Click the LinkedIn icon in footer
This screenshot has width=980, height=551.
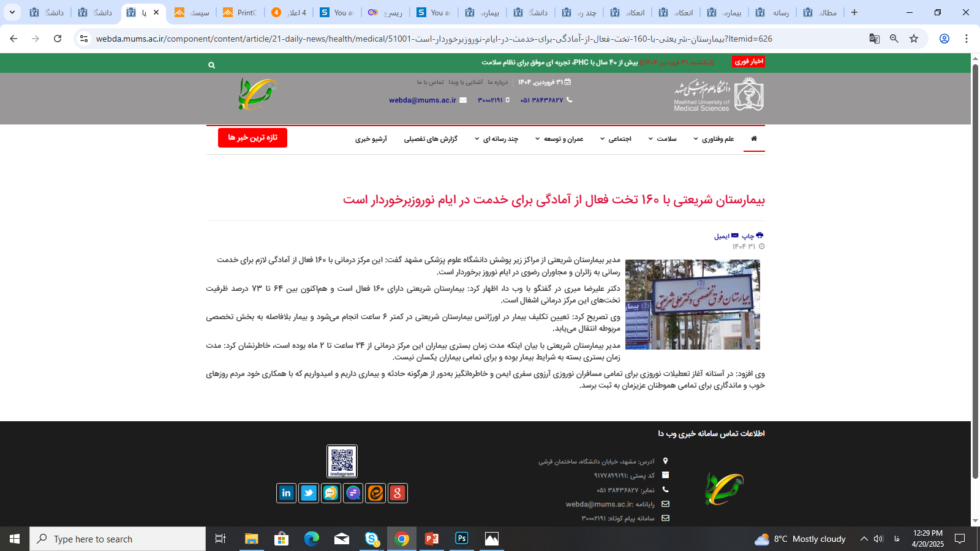(x=286, y=493)
